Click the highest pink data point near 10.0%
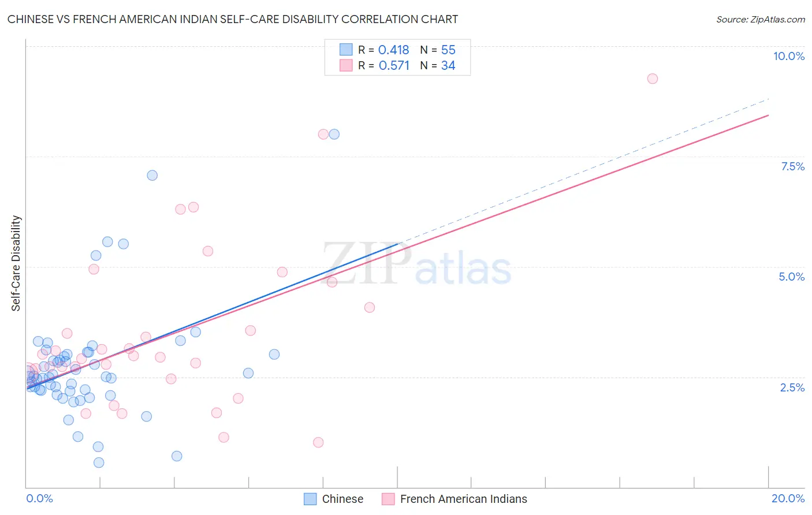Image resolution: width=812 pixels, height=515 pixels. click(x=652, y=79)
